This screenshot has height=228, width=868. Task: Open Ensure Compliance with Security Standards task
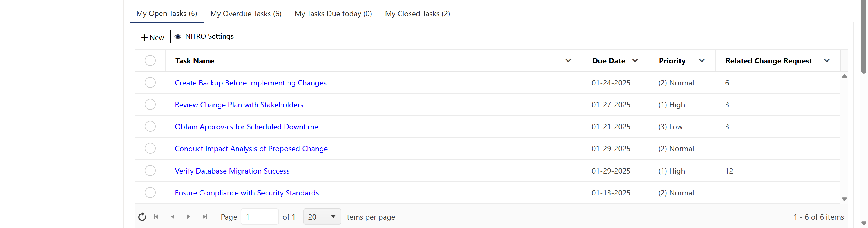pyautogui.click(x=247, y=193)
